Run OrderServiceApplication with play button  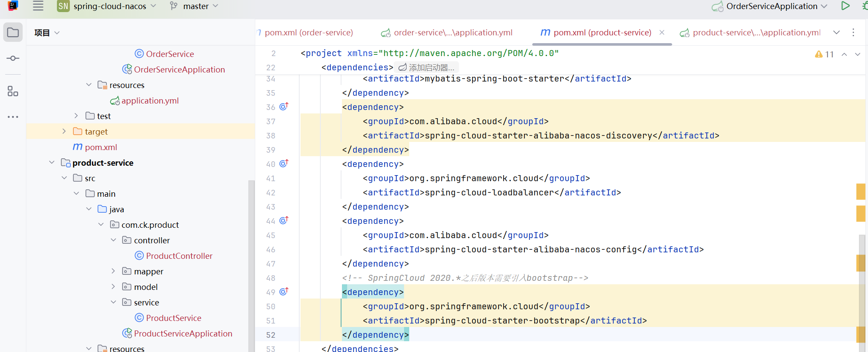(845, 6)
